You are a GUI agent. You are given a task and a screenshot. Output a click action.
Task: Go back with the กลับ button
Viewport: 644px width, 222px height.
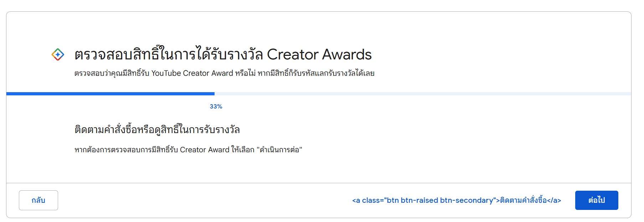[38, 200]
